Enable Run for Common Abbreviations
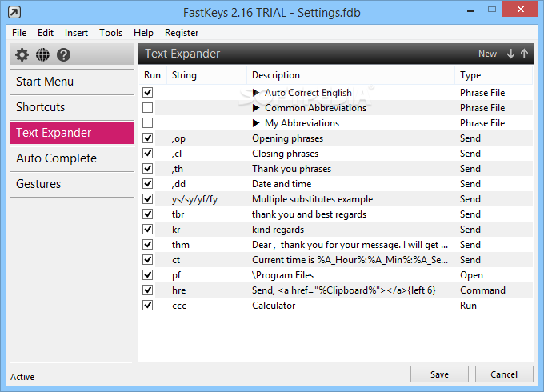 point(148,107)
